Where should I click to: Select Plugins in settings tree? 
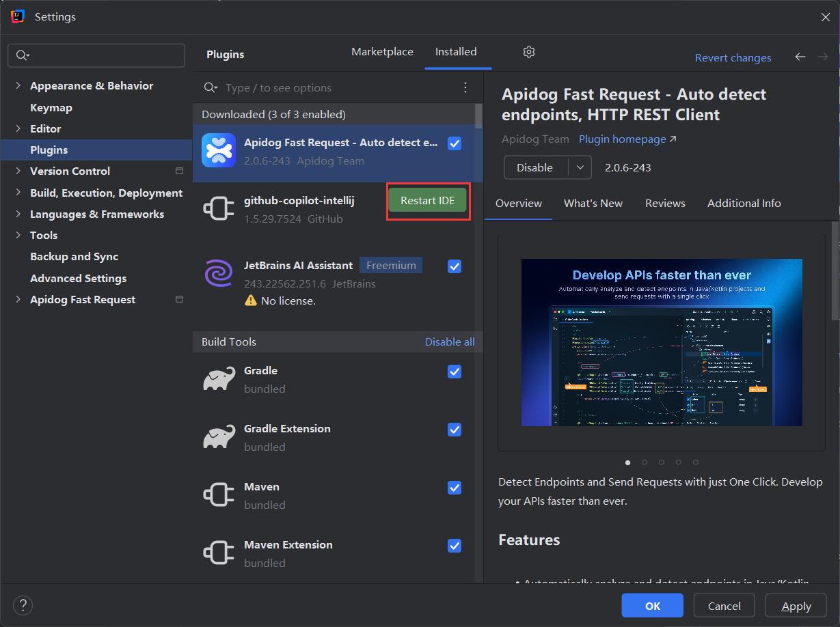coord(96,150)
